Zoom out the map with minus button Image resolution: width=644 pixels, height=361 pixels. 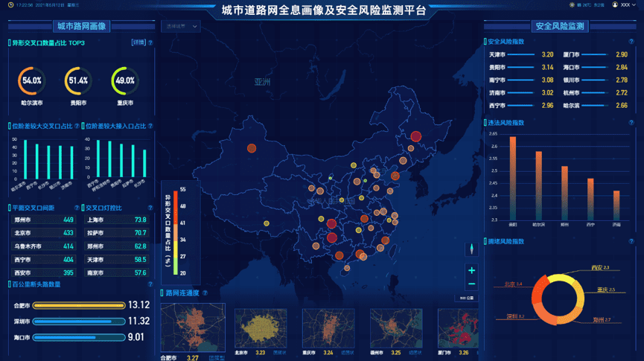point(471,284)
